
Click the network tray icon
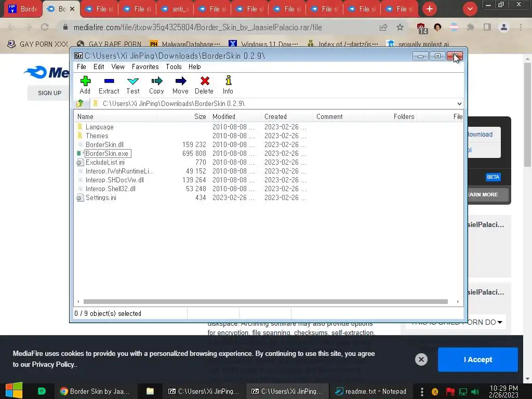(463, 392)
